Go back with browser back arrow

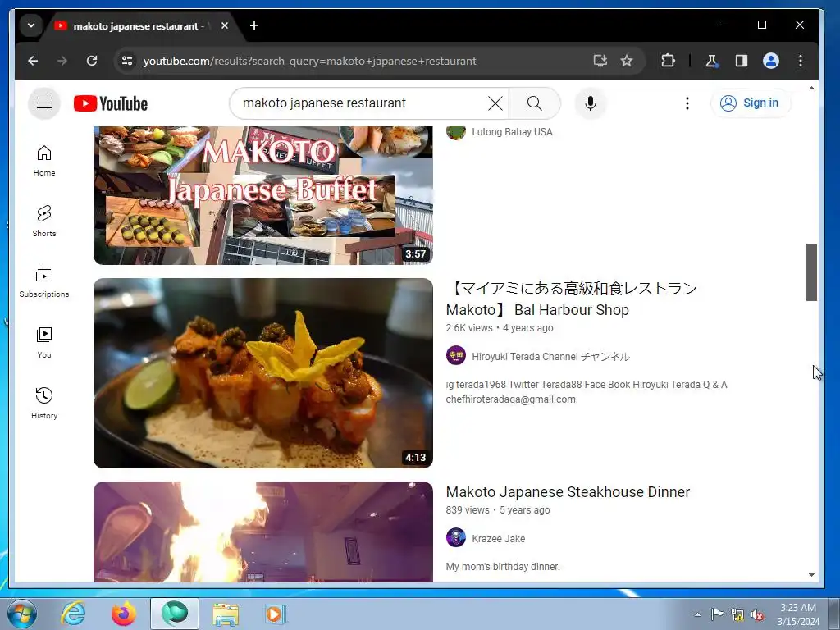[x=33, y=61]
